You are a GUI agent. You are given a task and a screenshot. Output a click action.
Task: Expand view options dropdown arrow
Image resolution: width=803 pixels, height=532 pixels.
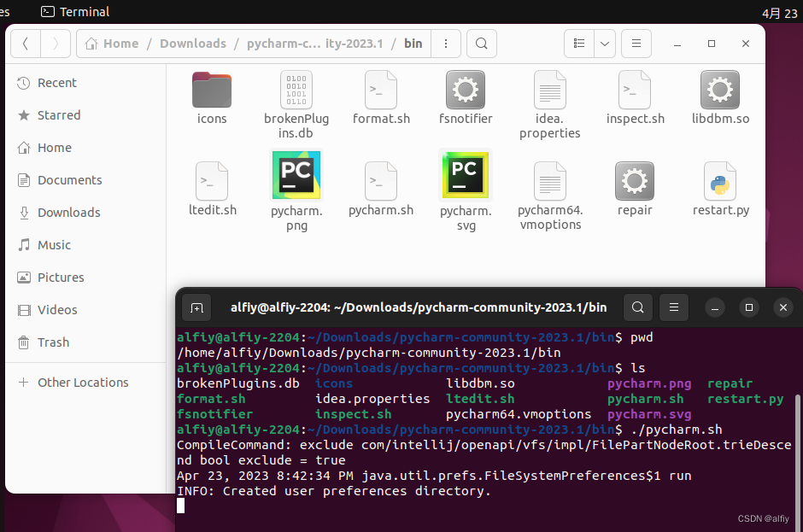pos(605,44)
